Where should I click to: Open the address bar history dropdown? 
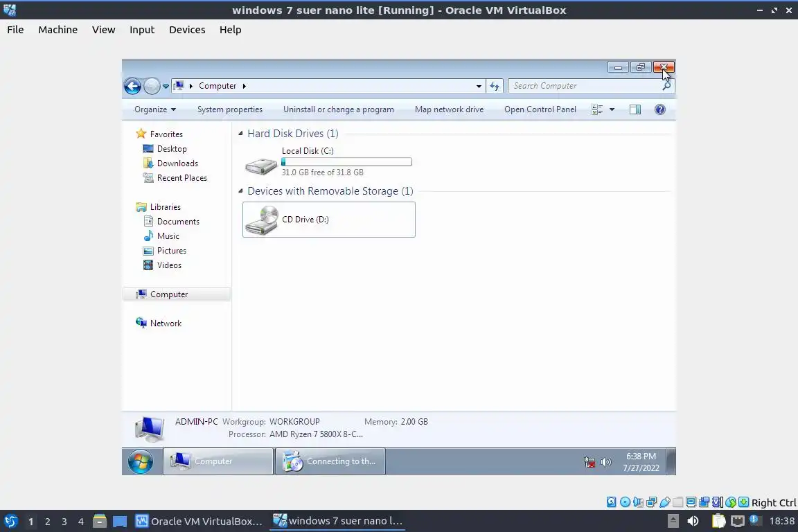(479, 87)
